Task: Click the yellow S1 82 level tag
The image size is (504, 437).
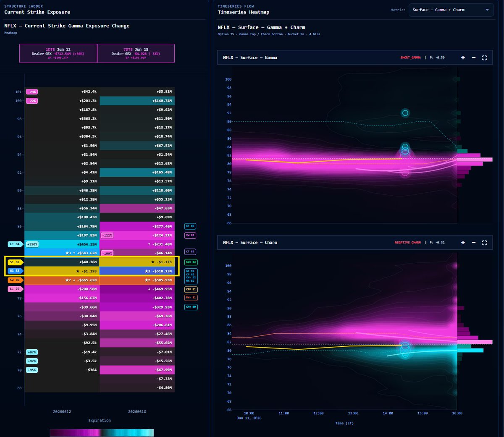Action: 15,262
